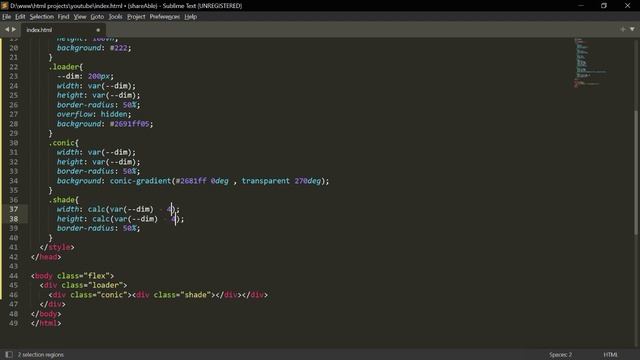This screenshot has width=640, height=360.
Task: Open the File menu
Action: [x=7, y=17]
